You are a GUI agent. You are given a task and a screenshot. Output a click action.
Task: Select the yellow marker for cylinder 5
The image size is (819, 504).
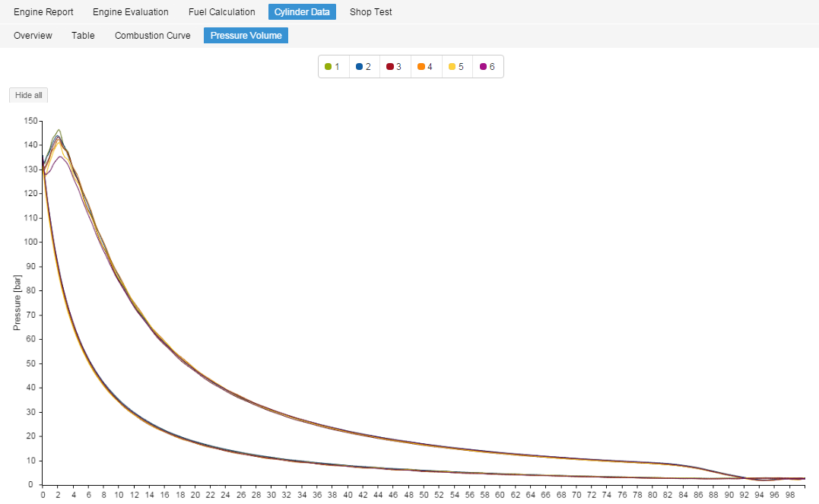click(450, 66)
